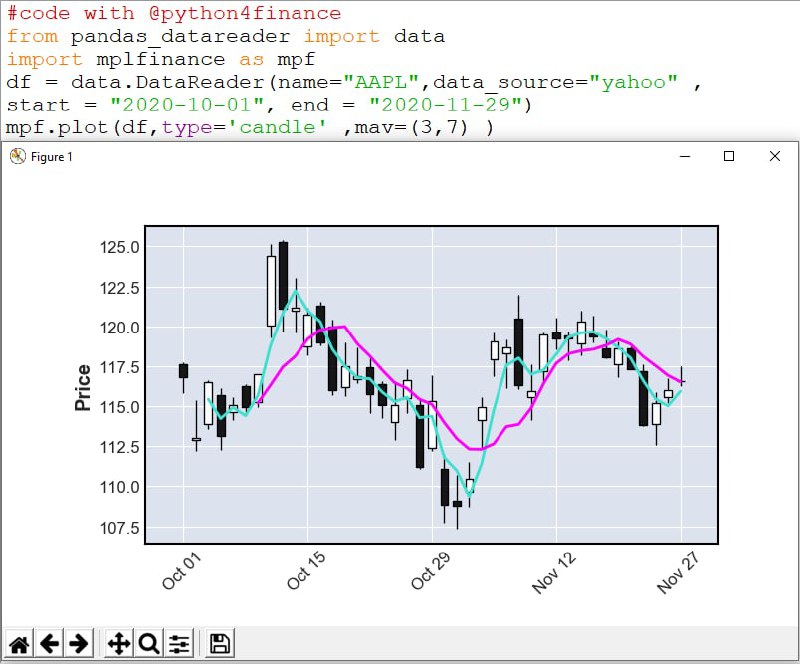Go back to the previous view
Image resolution: width=800 pixels, height=664 pixels.
[49, 644]
